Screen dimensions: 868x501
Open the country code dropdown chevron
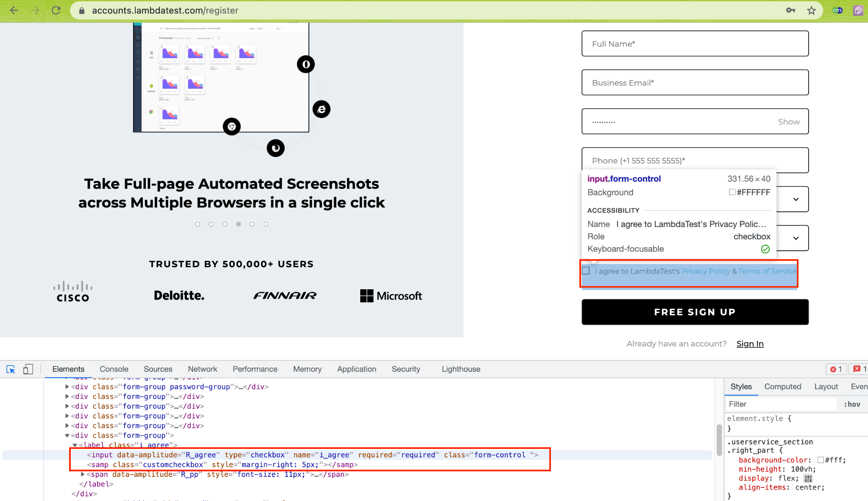click(x=796, y=199)
